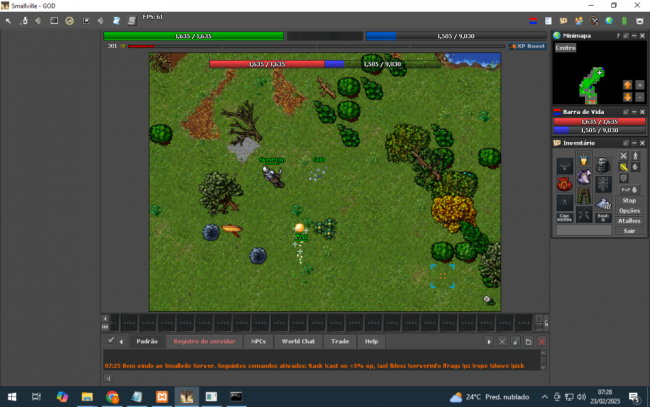The image size is (650, 407).
Task: Jump to the first action bar page
Action: pyautogui.click(x=105, y=327)
